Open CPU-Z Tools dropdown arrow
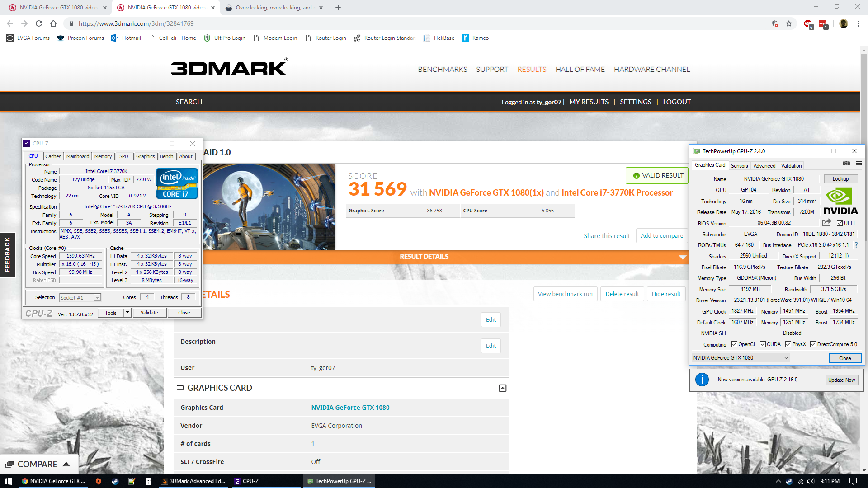Viewport: 868px width, 488px height. point(127,313)
